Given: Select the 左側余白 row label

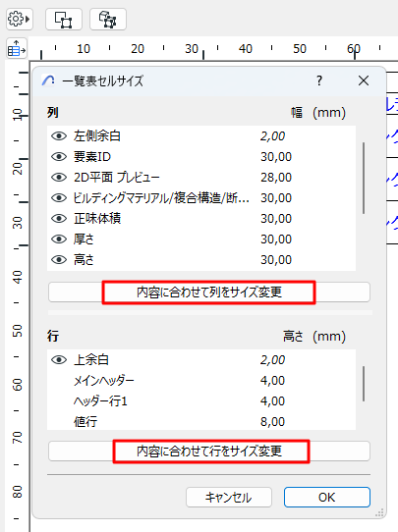Looking at the screenshot, I should coord(96,136).
